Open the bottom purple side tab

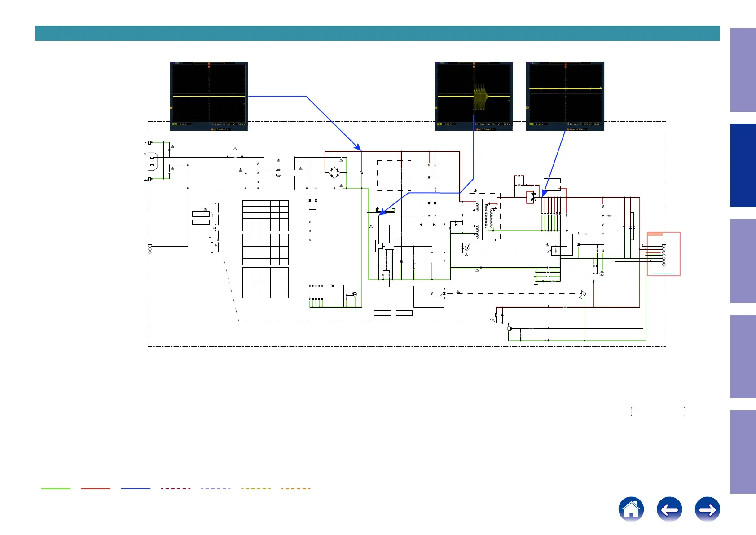point(743,451)
